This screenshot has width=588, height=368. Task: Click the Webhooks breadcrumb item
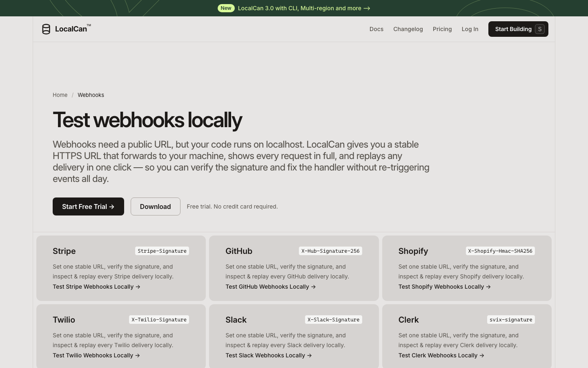click(x=91, y=95)
